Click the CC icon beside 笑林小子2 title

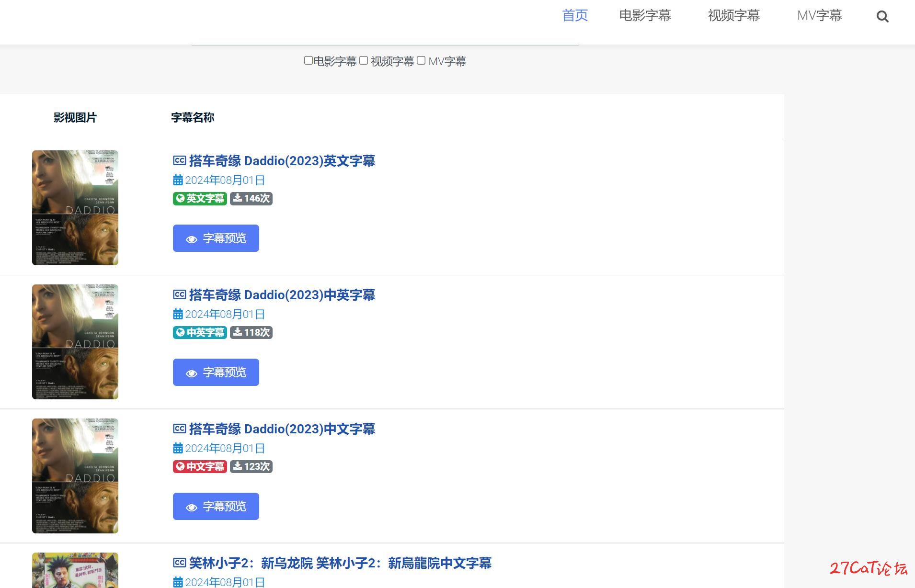pyautogui.click(x=179, y=563)
